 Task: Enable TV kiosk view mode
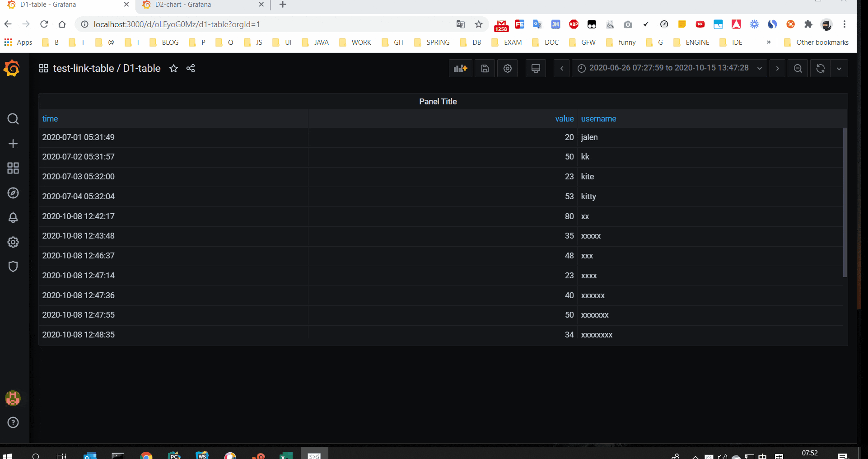pyautogui.click(x=535, y=68)
